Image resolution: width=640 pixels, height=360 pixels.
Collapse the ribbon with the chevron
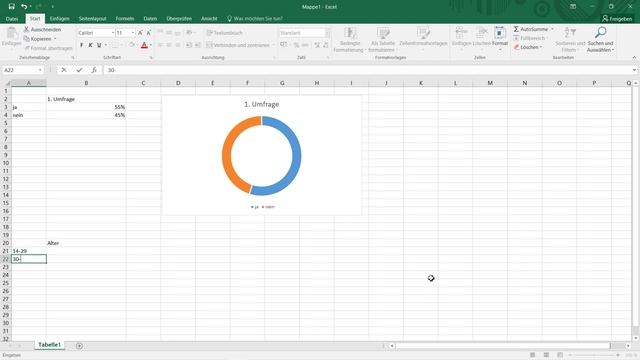click(x=634, y=58)
